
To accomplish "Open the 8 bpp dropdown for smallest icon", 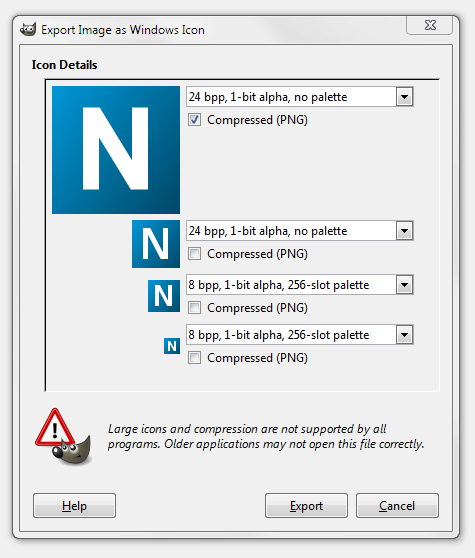I will tap(300, 335).
